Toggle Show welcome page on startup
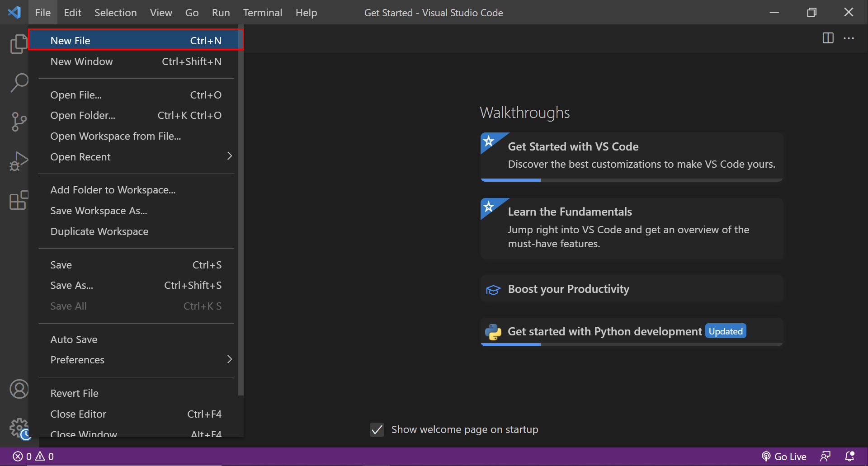 click(377, 430)
